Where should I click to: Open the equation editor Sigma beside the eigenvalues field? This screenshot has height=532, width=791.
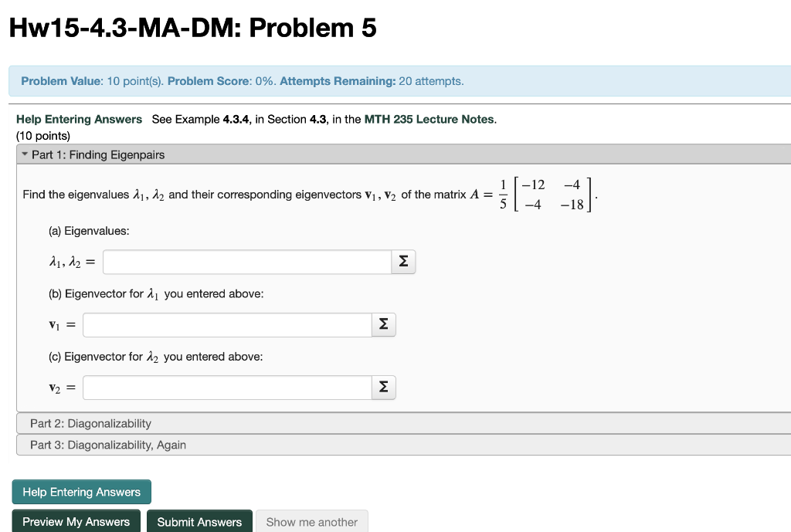(x=402, y=262)
